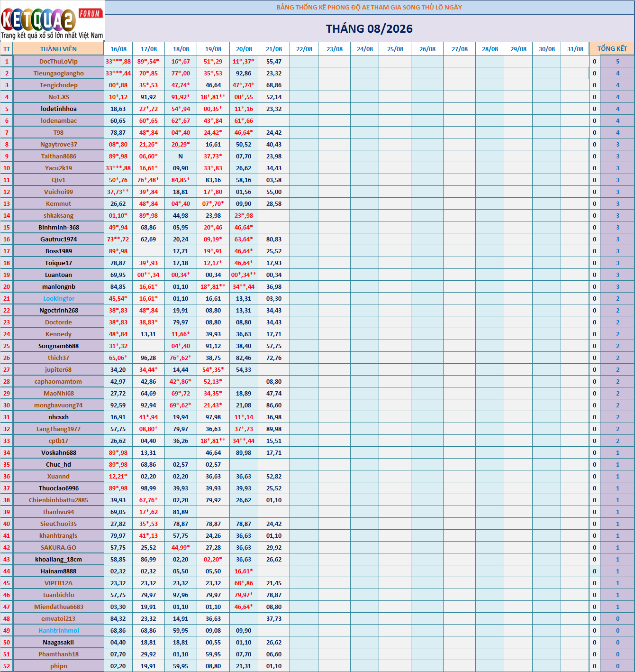Select member name Chuc_hd
Image resolution: width=635 pixels, height=672 pixels.
pos(58,464)
